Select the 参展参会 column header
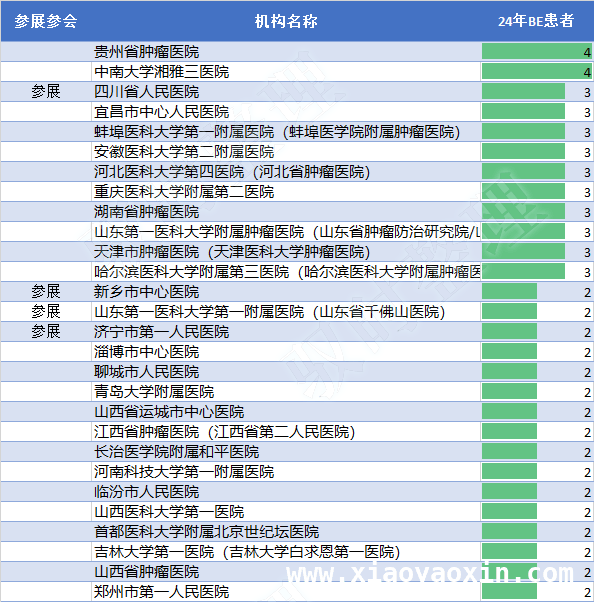Viewport: 594px width, 602px height. coord(46,21)
